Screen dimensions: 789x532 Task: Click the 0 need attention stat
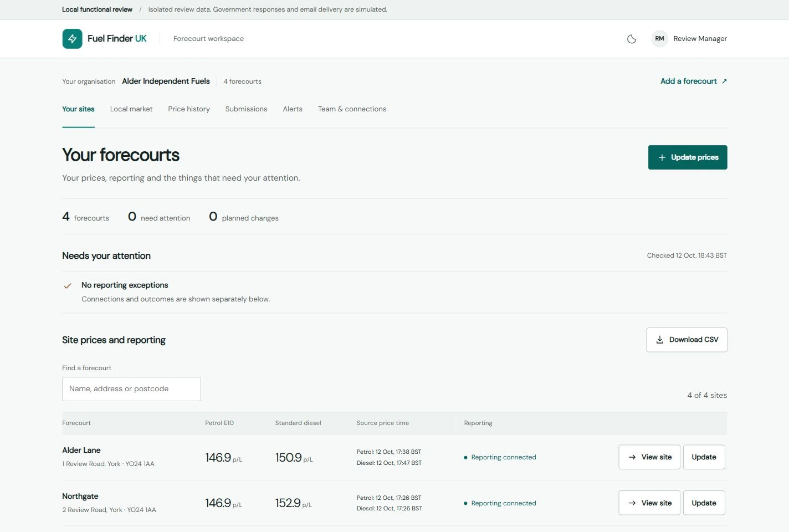click(x=159, y=217)
